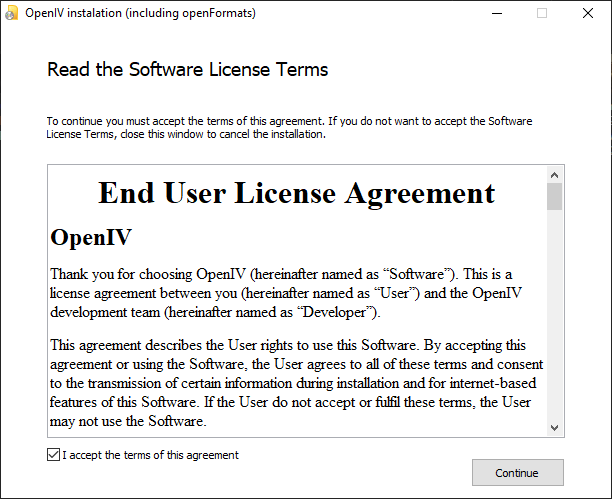Click the Read the Software License Terms title
This screenshot has width=612, height=499.
(187, 70)
